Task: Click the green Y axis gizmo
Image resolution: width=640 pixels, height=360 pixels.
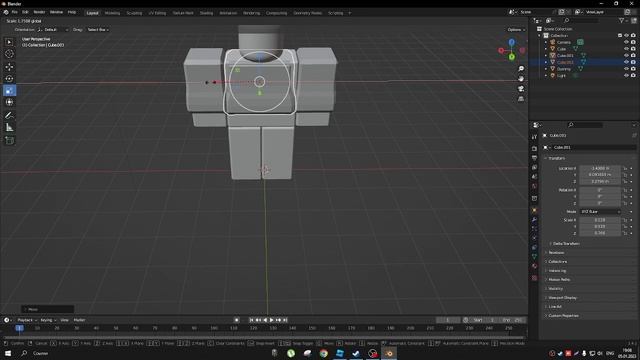Action: coord(512,57)
